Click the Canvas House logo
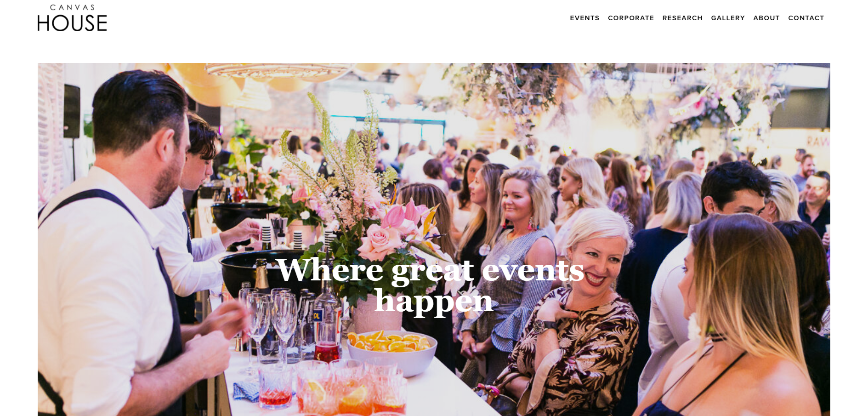The width and height of the screenshot is (868, 416). point(72,18)
